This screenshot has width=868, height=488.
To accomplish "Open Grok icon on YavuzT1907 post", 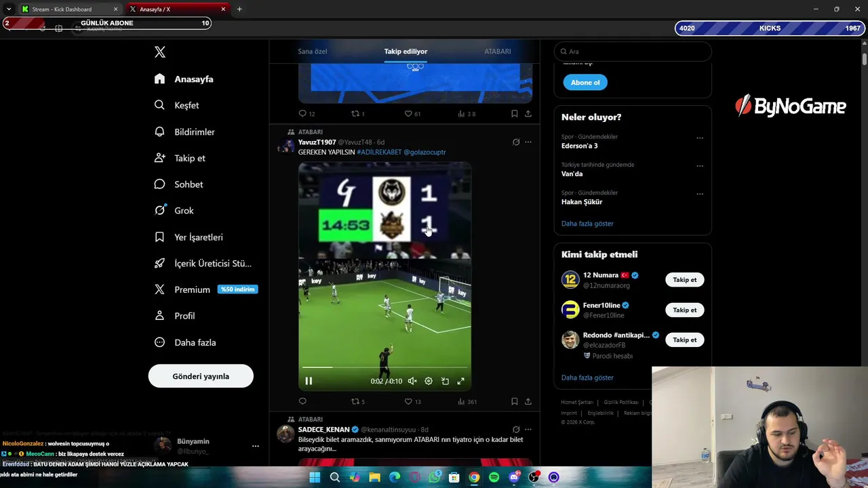I will 516,142.
